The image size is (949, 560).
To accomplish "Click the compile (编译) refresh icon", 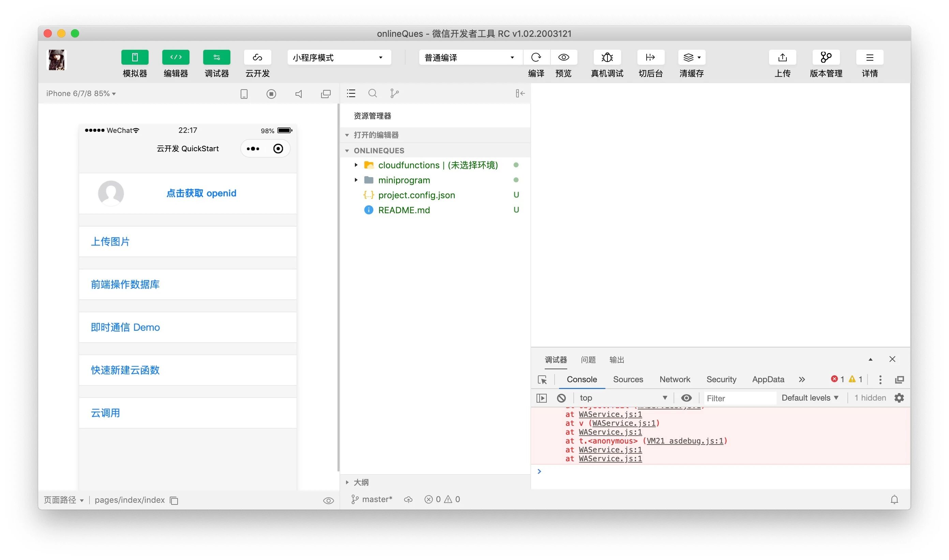I will [536, 57].
